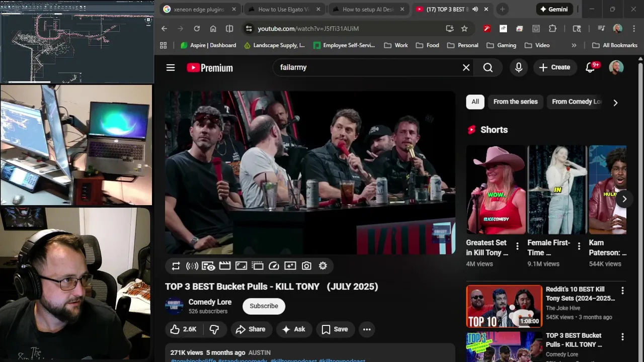
Task: Open the Work bookmarks folder
Action: pyautogui.click(x=396, y=45)
